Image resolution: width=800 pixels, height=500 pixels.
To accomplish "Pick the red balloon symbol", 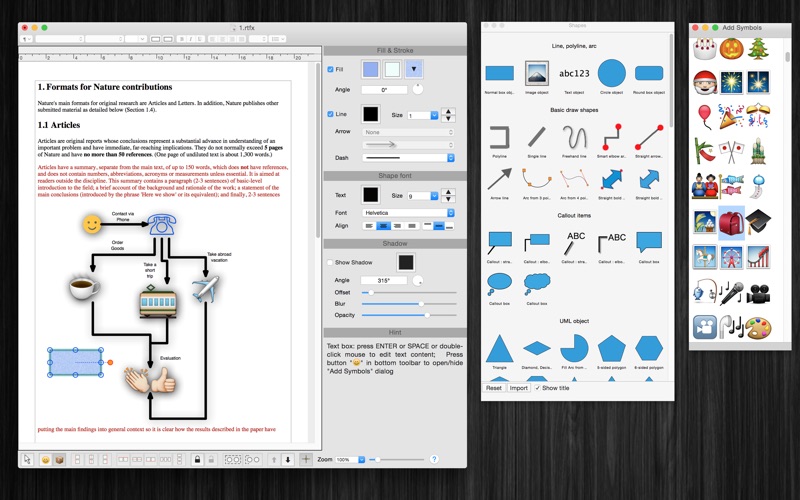I will coord(704,116).
